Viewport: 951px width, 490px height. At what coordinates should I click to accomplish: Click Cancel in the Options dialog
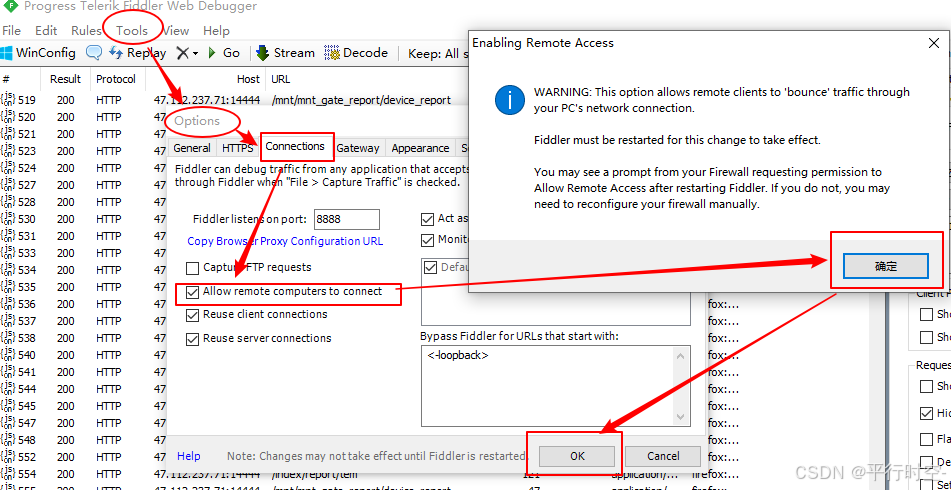click(x=663, y=456)
